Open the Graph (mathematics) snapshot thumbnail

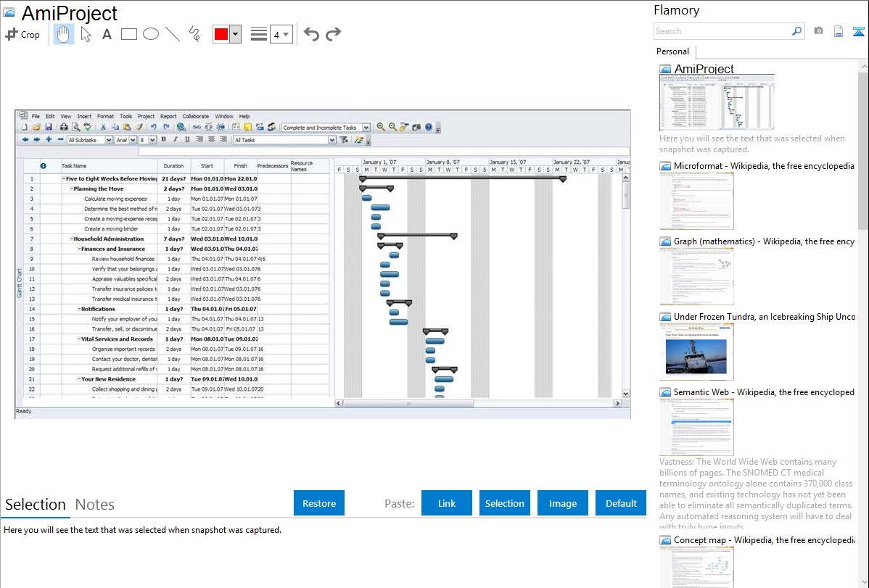click(x=696, y=276)
